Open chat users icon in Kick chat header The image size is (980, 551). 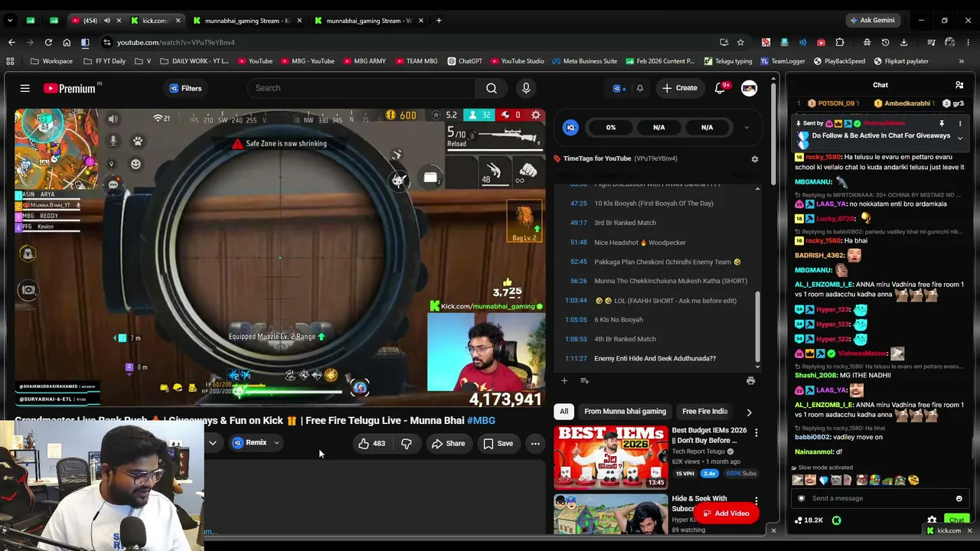pyautogui.click(x=959, y=85)
